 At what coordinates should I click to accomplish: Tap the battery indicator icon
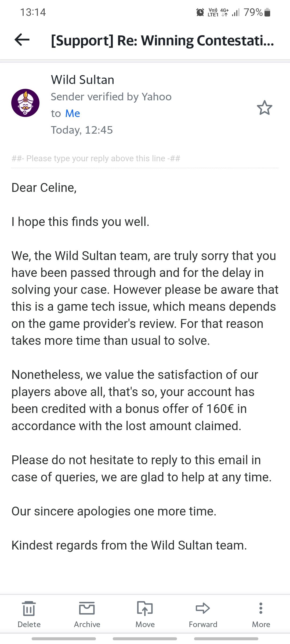click(267, 12)
